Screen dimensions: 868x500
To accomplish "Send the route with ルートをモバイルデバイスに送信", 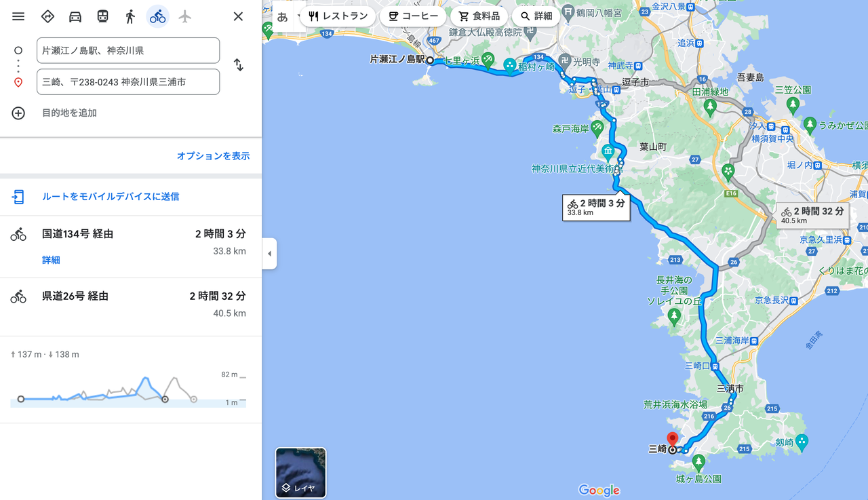I will [111, 197].
